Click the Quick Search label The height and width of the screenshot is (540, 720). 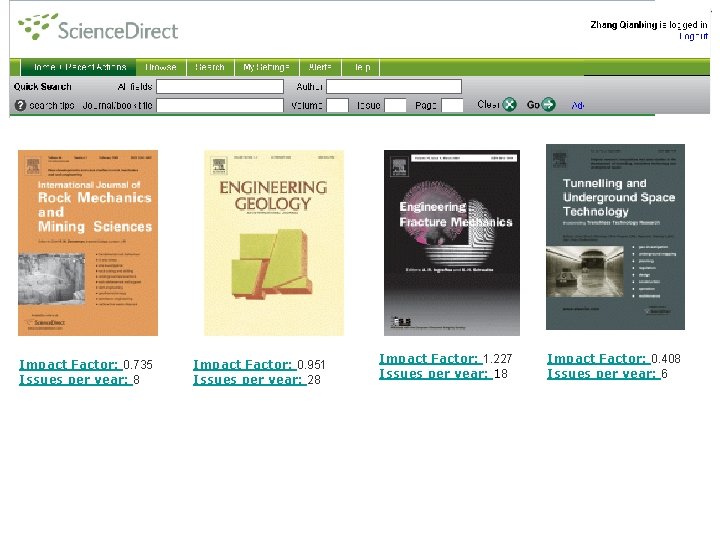(x=43, y=86)
